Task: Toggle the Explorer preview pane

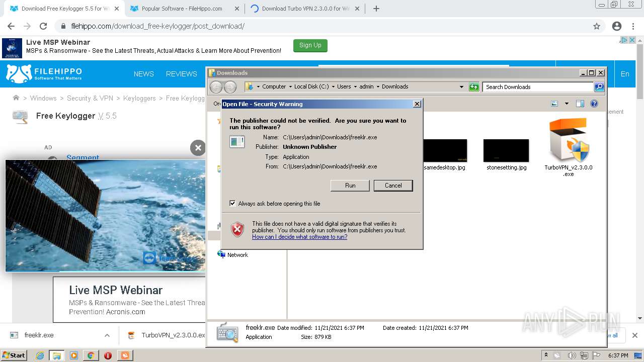Action: click(x=580, y=104)
